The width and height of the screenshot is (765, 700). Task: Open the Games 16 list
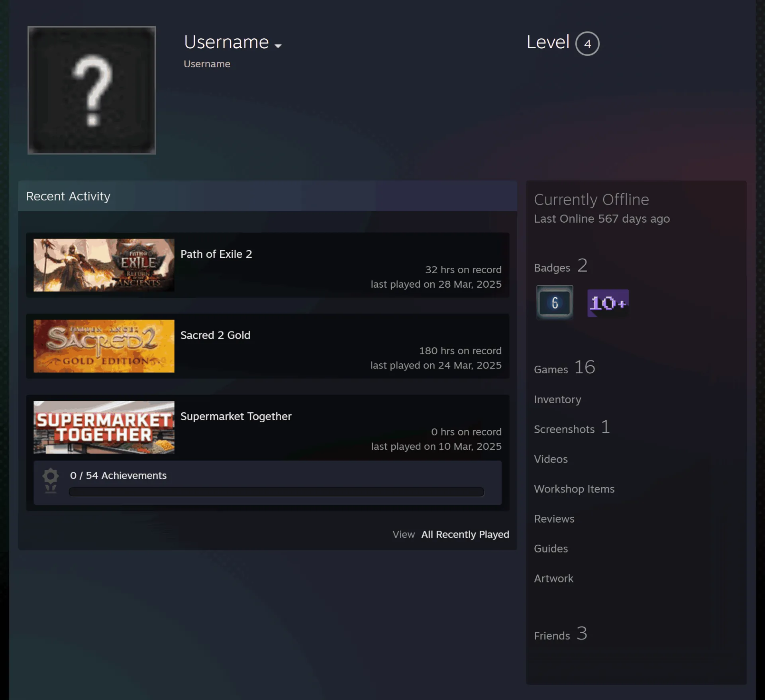point(565,367)
